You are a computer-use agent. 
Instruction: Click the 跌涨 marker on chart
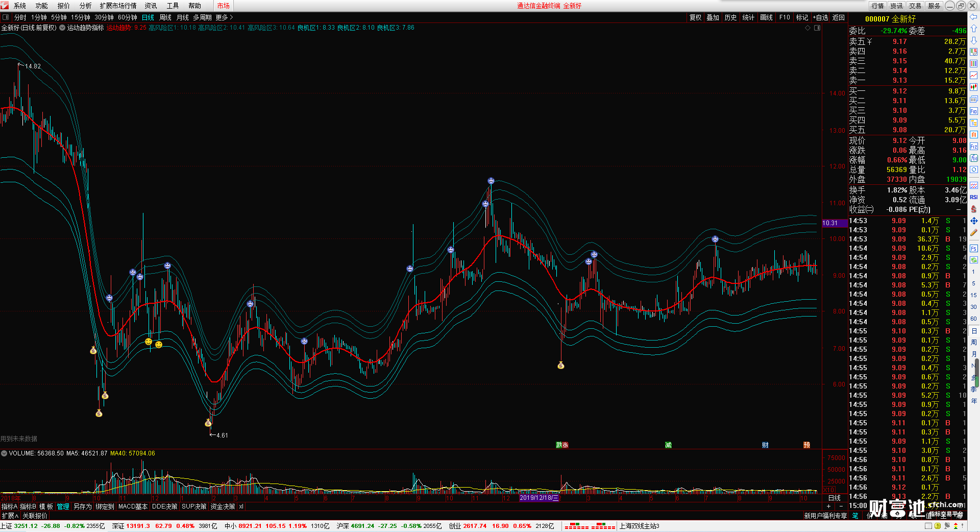(x=562, y=445)
